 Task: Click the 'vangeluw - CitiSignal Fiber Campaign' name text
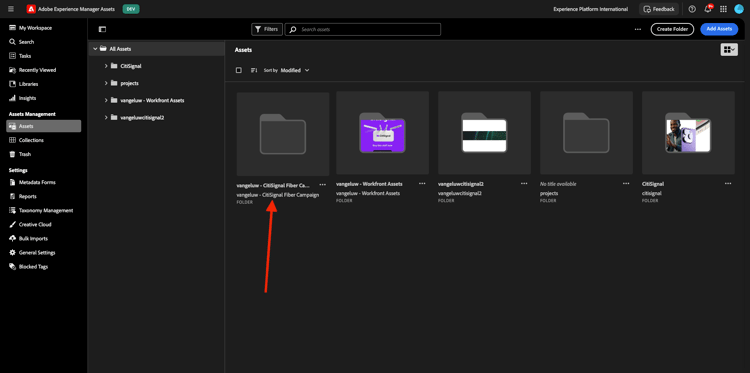click(277, 195)
